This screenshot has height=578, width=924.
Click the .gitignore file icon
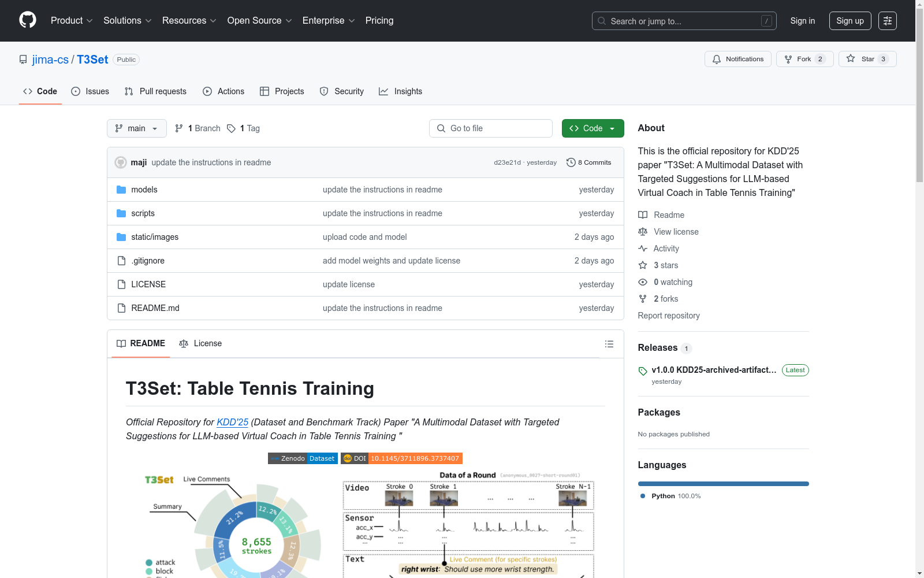121,261
